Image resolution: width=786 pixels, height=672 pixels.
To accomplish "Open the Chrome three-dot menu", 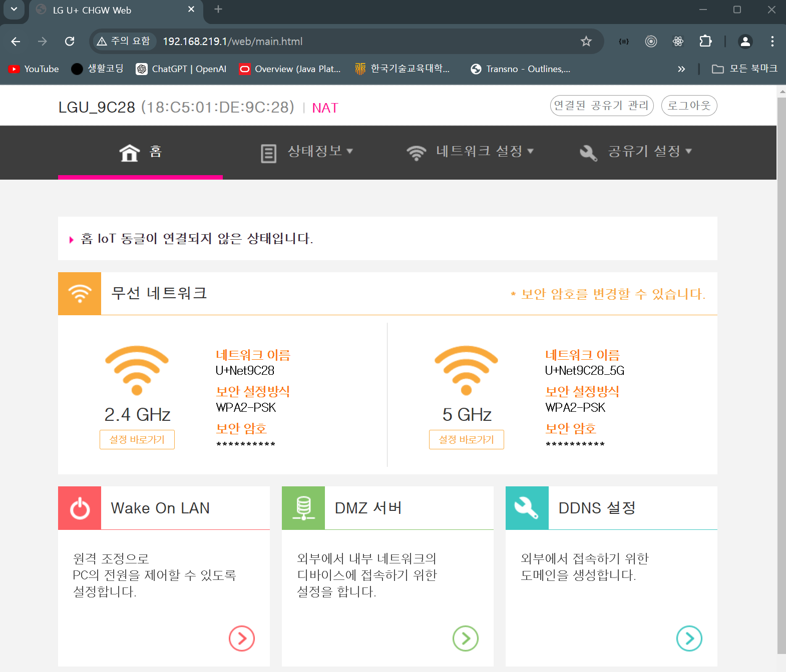I will point(772,42).
